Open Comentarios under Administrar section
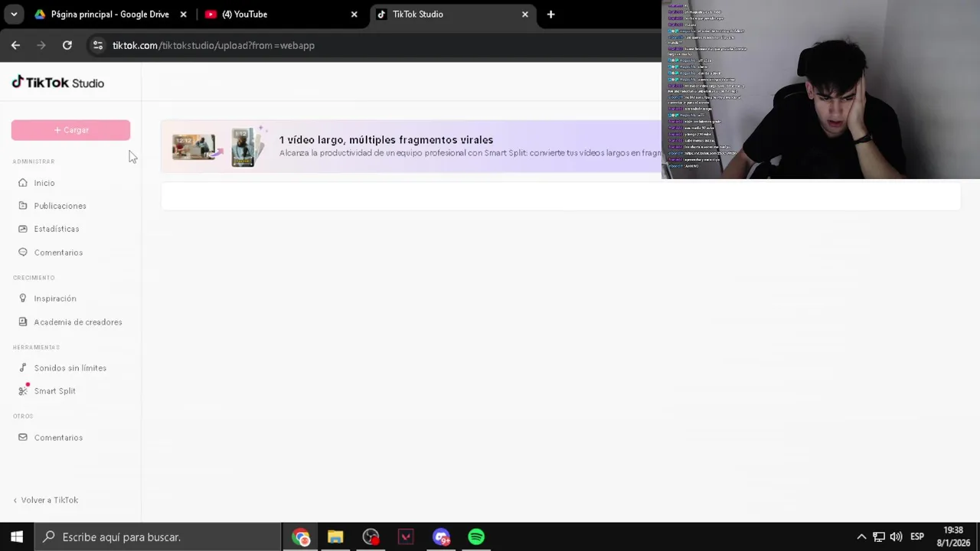The image size is (980, 551). point(58,253)
